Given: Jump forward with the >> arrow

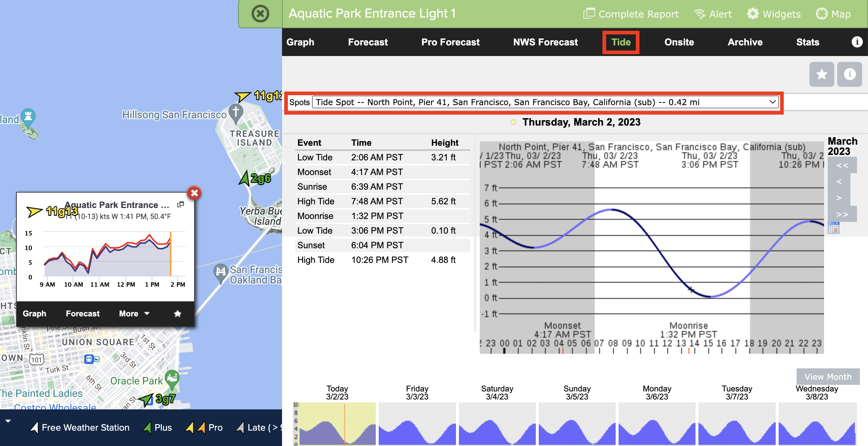Looking at the screenshot, I should pyautogui.click(x=842, y=214).
